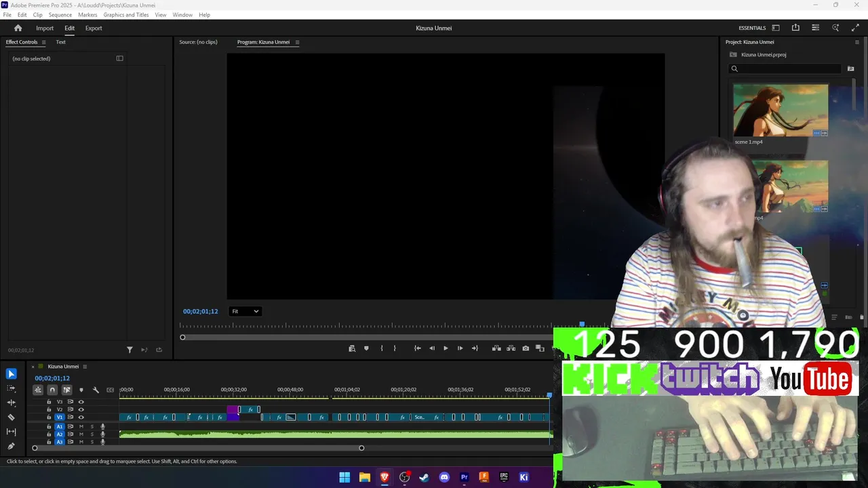Click Windows Start button
Viewport: 868px width, 488px height.
click(344, 477)
